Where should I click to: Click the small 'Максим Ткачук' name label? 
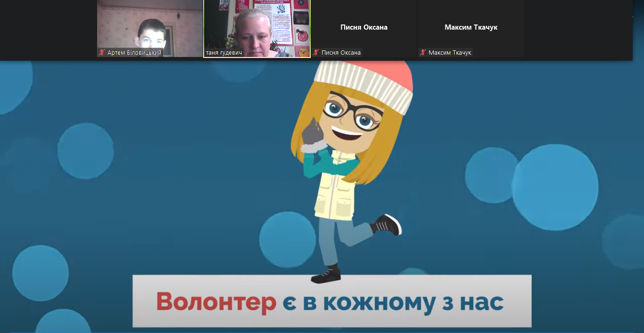point(450,53)
